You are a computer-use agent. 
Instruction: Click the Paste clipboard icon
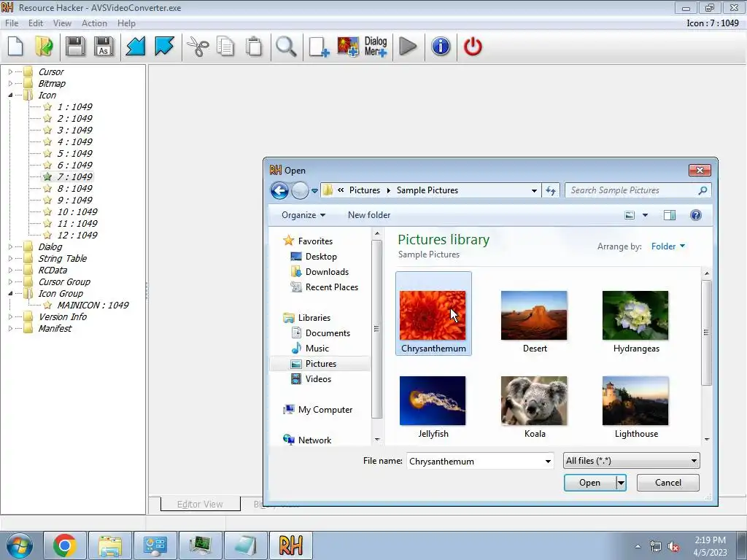tap(254, 47)
